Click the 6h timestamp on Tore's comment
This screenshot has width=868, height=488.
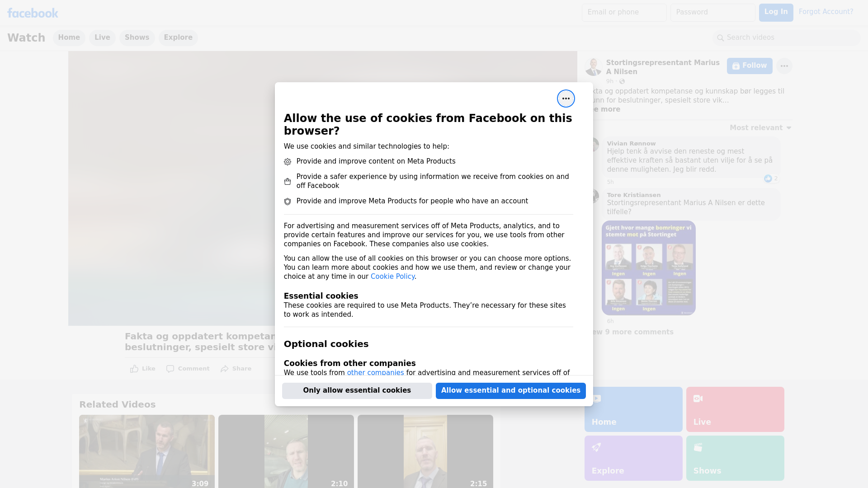tap(610, 321)
